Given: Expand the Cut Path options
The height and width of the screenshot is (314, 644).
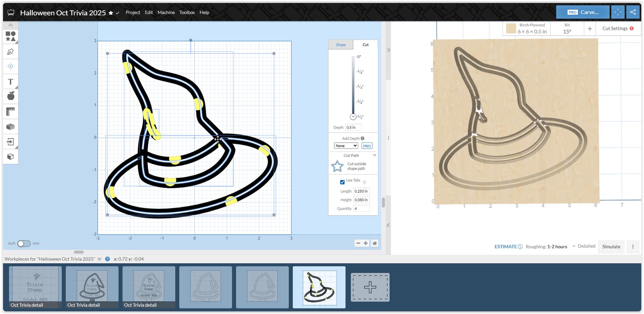Looking at the screenshot, I should (x=374, y=155).
